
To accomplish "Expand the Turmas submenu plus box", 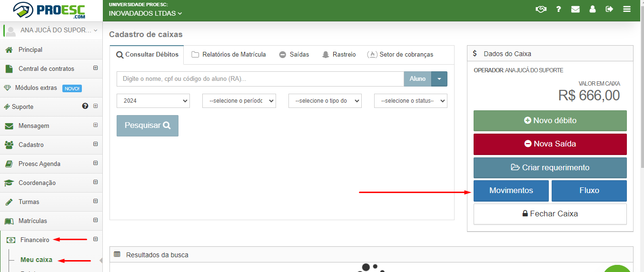I will click(x=95, y=201).
